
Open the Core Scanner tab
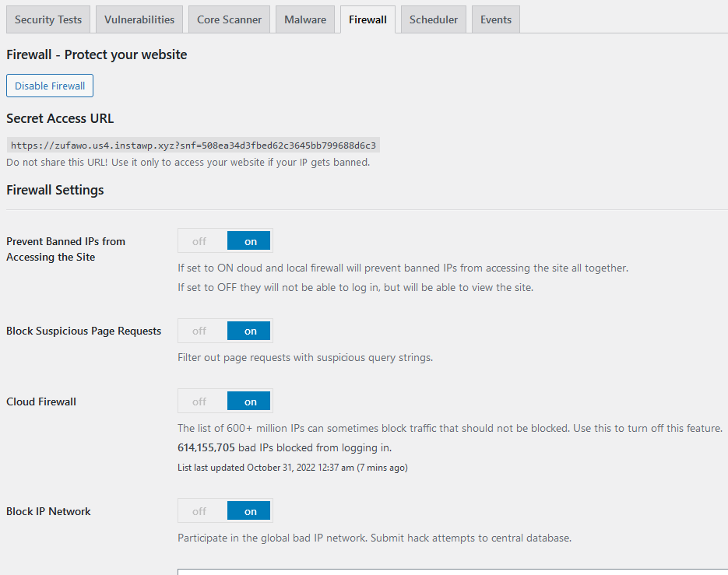pos(230,19)
